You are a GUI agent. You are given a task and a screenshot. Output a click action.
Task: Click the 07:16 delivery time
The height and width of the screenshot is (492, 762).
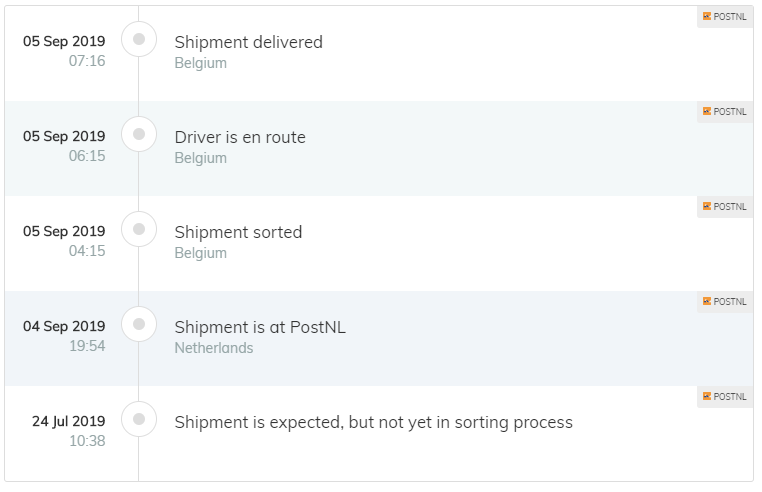click(x=87, y=61)
